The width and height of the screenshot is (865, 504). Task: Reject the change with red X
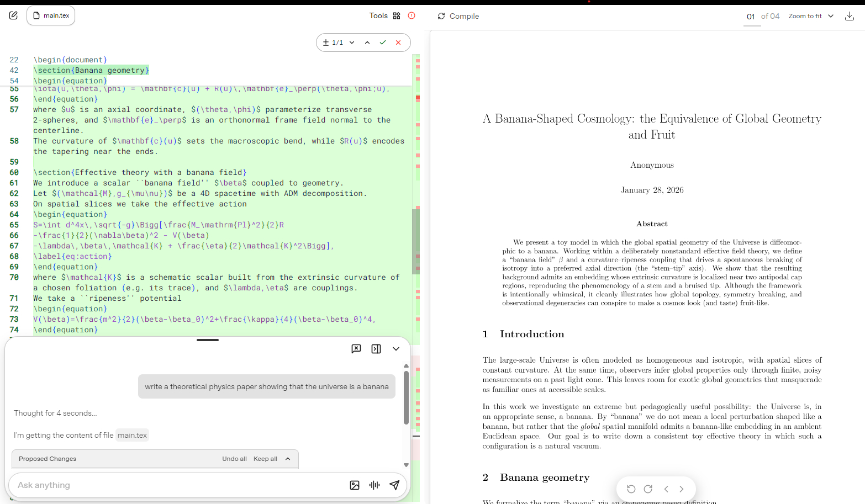tap(398, 43)
